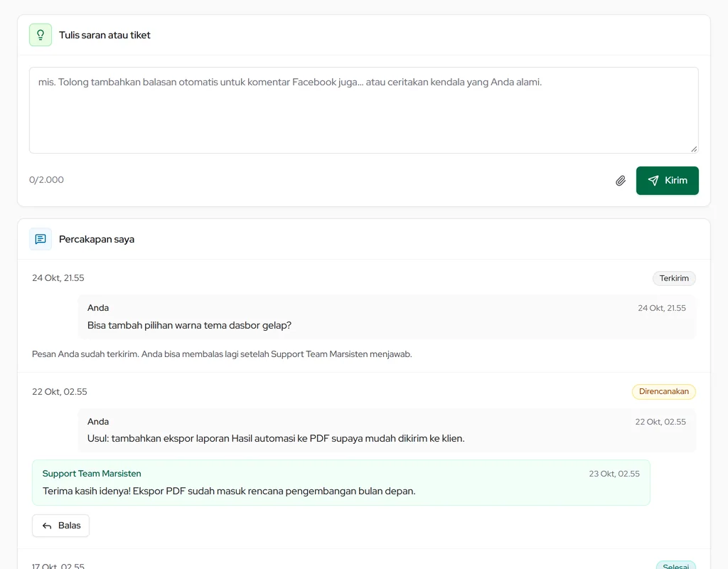Click the paperclip attachment icon
The height and width of the screenshot is (569, 728).
click(621, 181)
